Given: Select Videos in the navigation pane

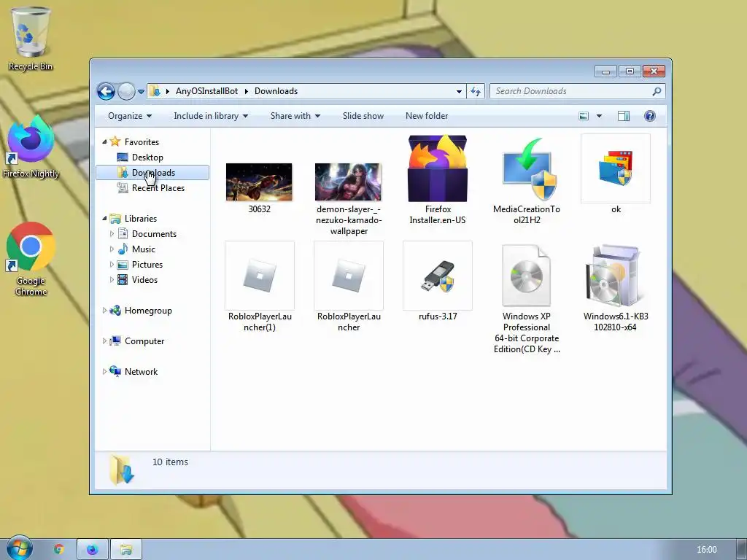Looking at the screenshot, I should click(x=144, y=279).
